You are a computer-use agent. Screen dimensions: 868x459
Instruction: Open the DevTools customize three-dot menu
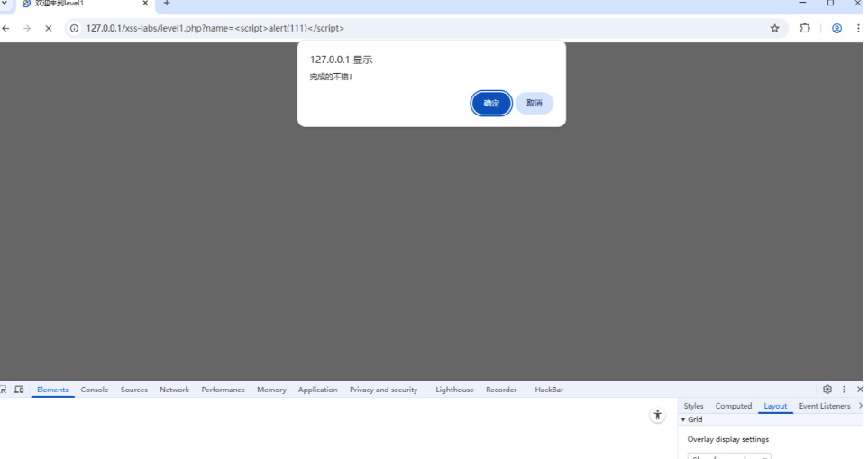click(844, 390)
